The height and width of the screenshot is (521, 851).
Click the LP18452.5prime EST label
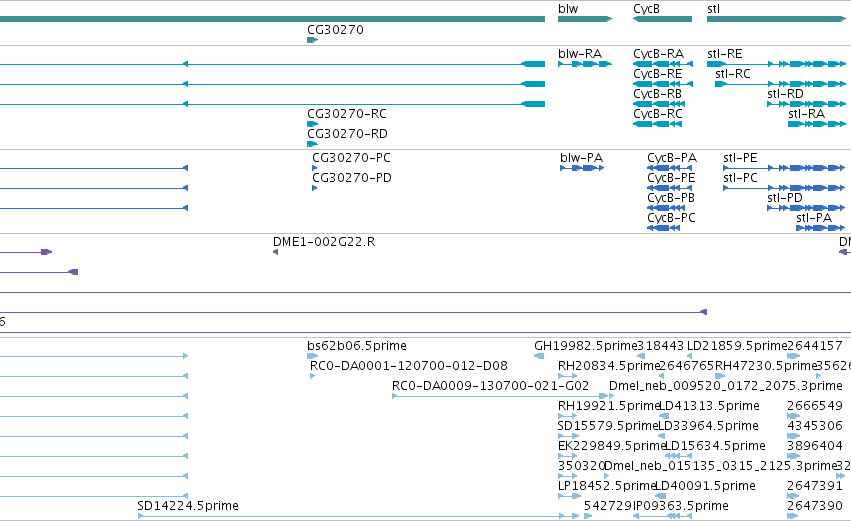click(607, 486)
